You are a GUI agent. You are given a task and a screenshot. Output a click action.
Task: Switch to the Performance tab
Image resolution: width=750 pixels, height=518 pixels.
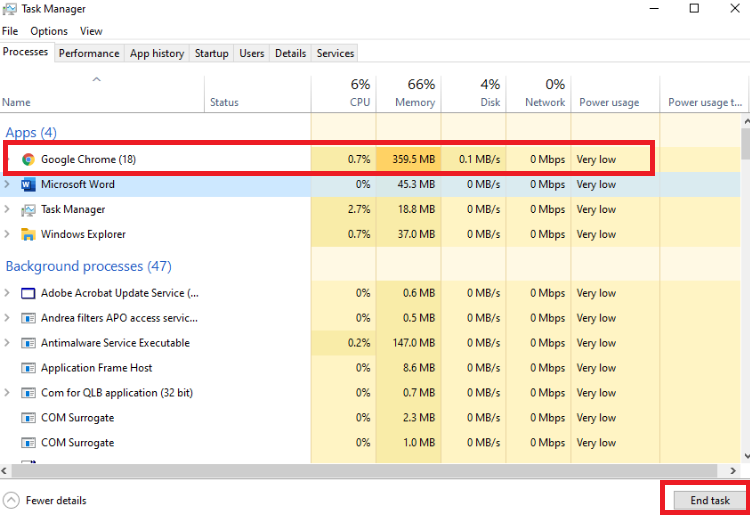pos(89,53)
